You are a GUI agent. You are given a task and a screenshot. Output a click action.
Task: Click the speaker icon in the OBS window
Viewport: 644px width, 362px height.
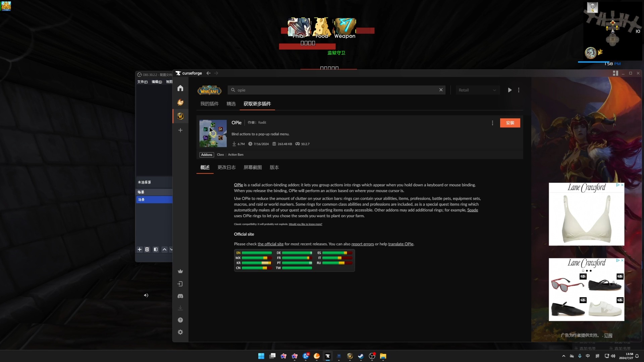pyautogui.click(x=146, y=295)
